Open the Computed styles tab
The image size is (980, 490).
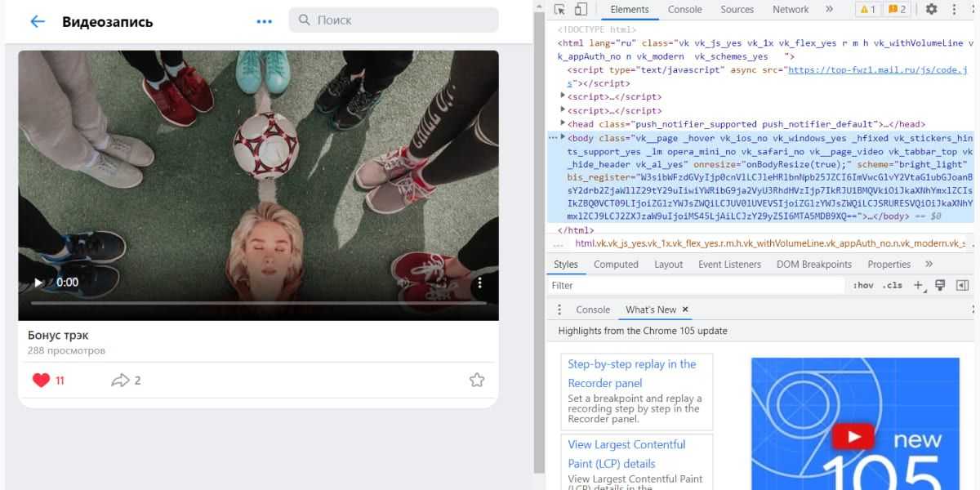[616, 265]
